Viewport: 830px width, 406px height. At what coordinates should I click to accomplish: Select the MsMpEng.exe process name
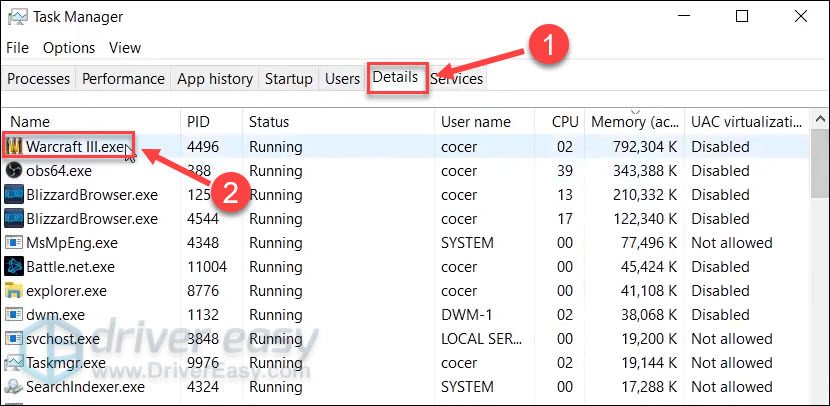tap(72, 243)
